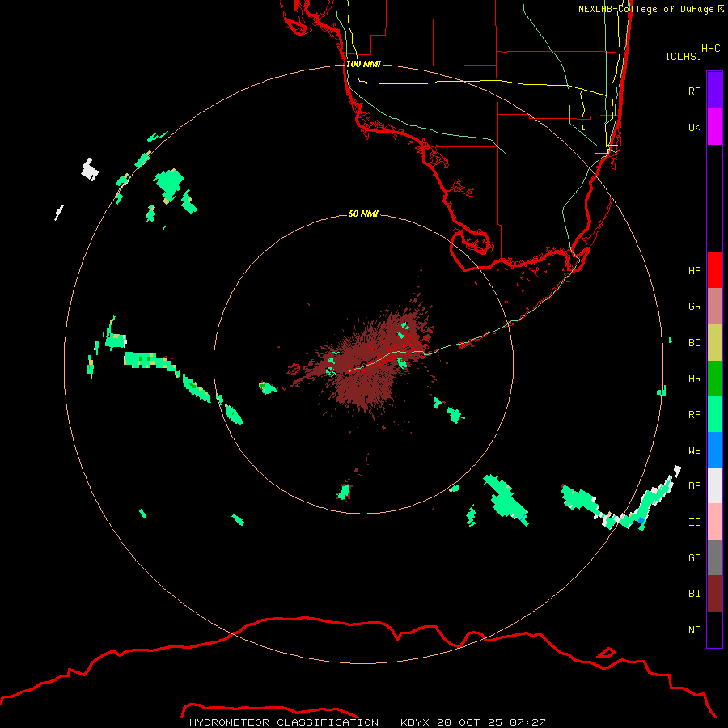Click the "GR" legend label
The height and width of the screenshot is (728, 728).
click(694, 307)
